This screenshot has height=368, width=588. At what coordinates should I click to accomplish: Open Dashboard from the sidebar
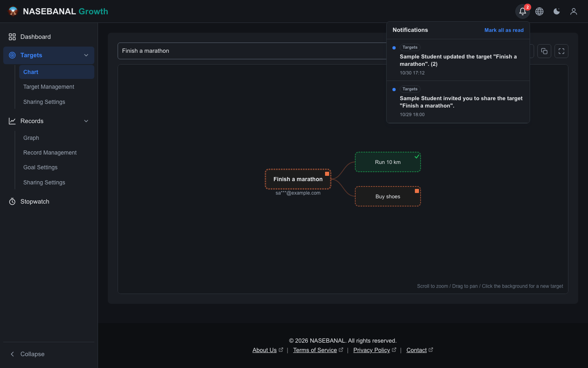pyautogui.click(x=49, y=37)
